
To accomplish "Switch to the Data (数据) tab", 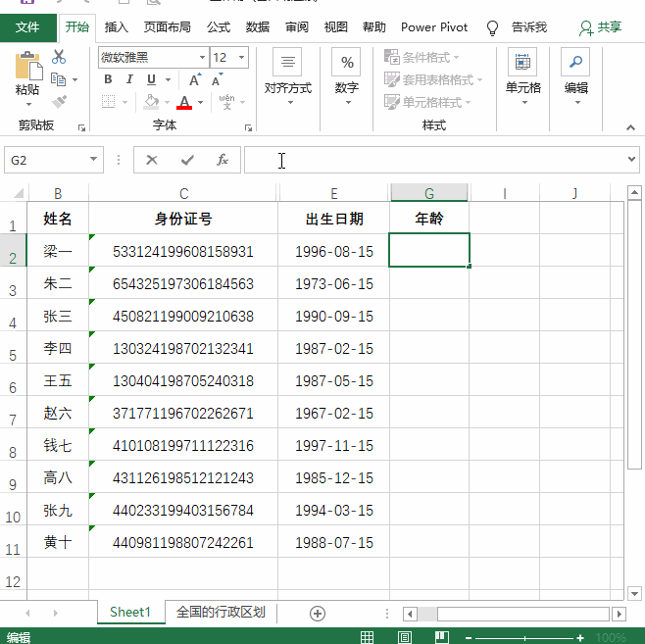I will 258,27.
